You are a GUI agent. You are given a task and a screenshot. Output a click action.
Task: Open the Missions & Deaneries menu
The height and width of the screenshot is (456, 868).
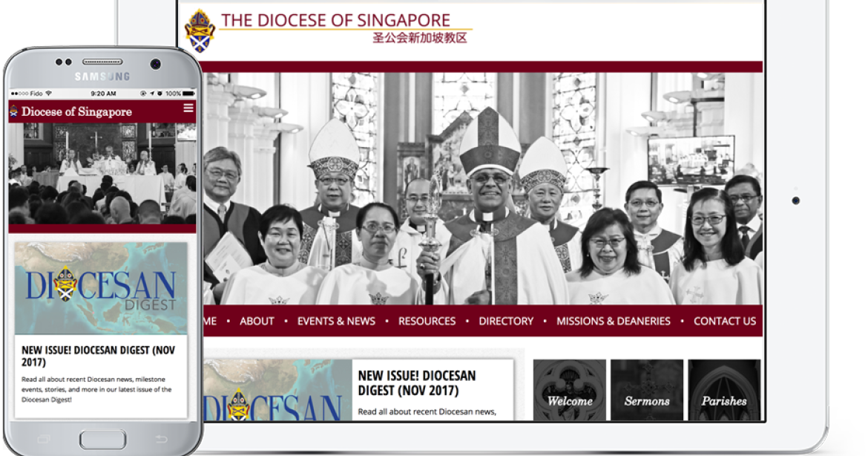click(x=614, y=321)
